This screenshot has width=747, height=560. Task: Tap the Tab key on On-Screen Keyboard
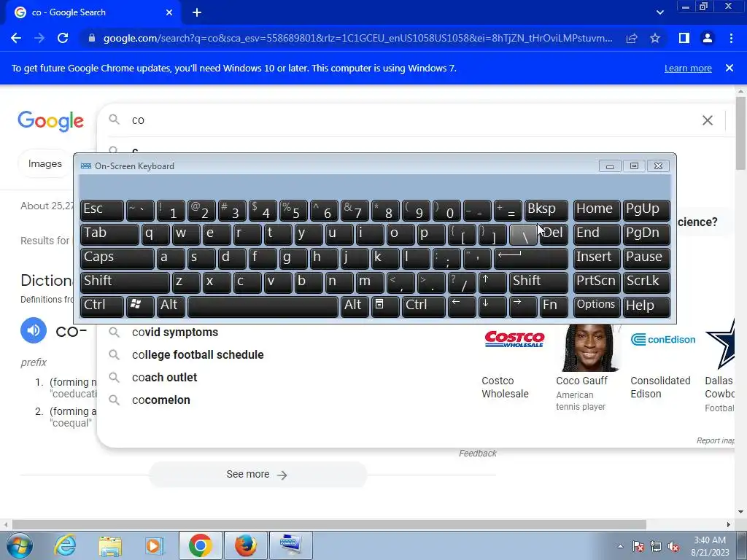tap(109, 234)
